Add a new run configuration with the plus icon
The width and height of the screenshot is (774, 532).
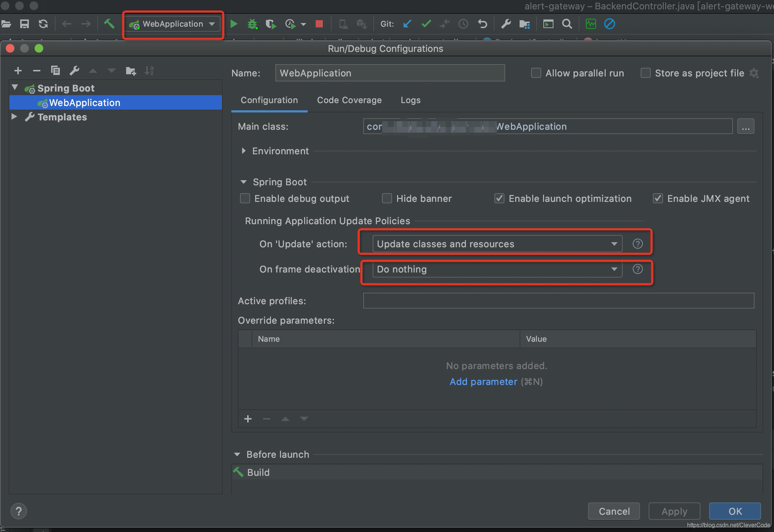(x=18, y=71)
